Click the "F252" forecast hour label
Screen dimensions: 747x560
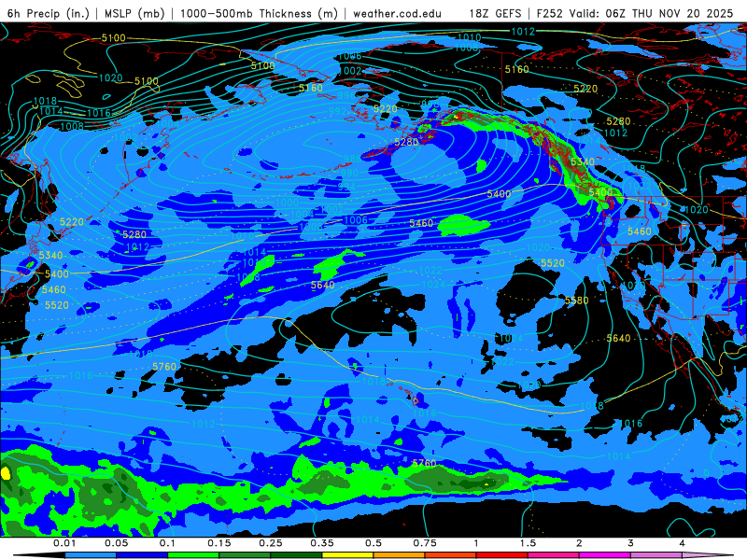click(550, 13)
